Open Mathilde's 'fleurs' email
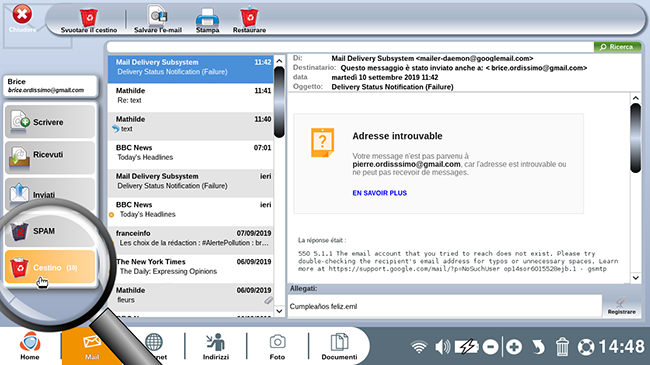Viewport: 650px width, 365px height. click(191, 297)
